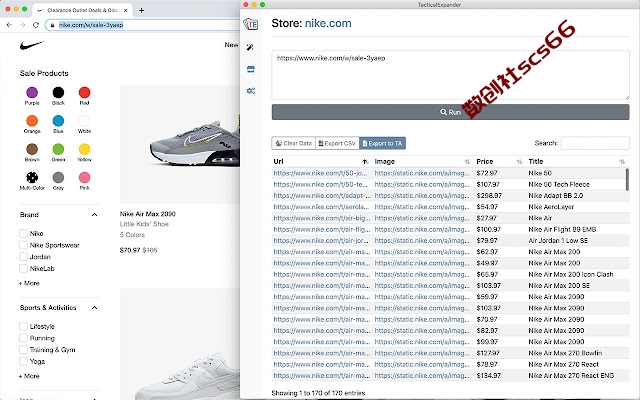Select the Nike Air Max 200 Icon Clash title
The image size is (640, 400).
[571, 274]
